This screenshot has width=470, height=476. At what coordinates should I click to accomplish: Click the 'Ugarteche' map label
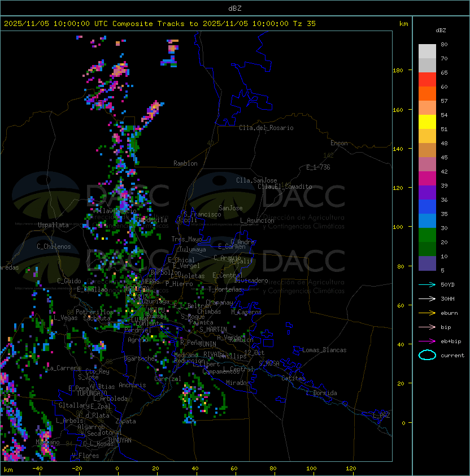[x=140, y=358]
